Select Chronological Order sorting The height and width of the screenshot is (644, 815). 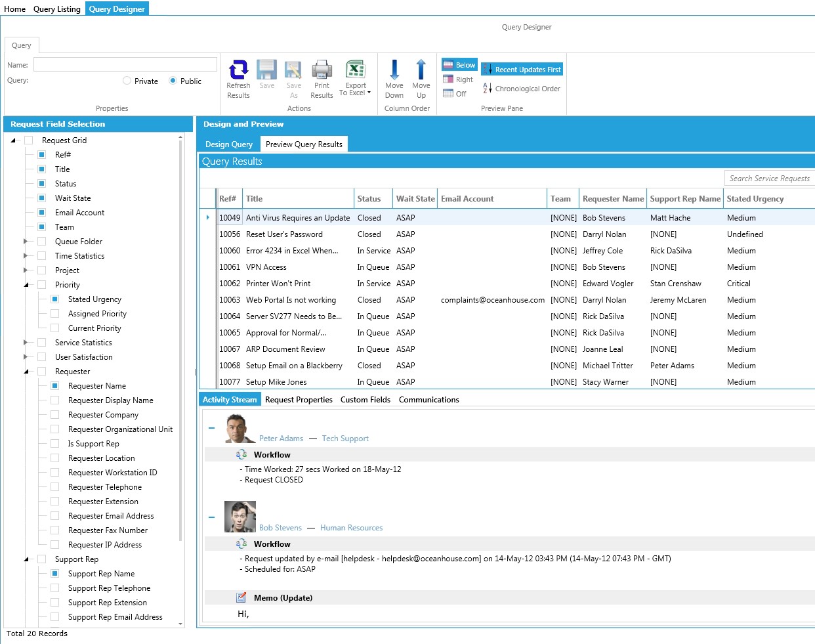click(x=522, y=89)
